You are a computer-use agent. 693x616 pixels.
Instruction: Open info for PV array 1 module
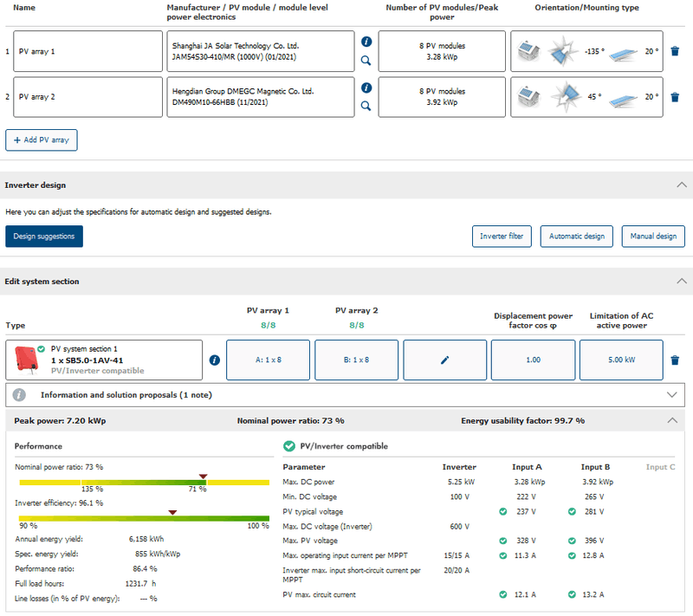[x=366, y=42]
